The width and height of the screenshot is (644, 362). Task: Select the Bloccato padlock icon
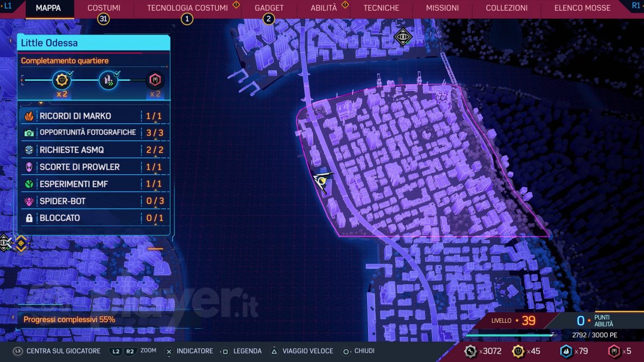(29, 218)
